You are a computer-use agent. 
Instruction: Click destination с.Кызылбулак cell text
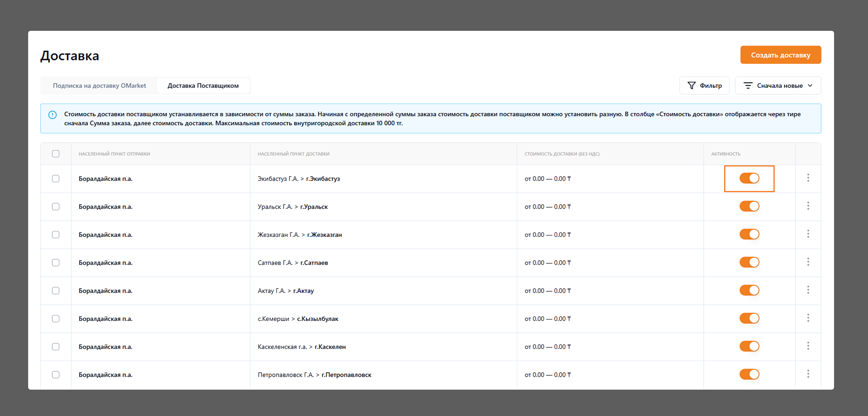318,319
